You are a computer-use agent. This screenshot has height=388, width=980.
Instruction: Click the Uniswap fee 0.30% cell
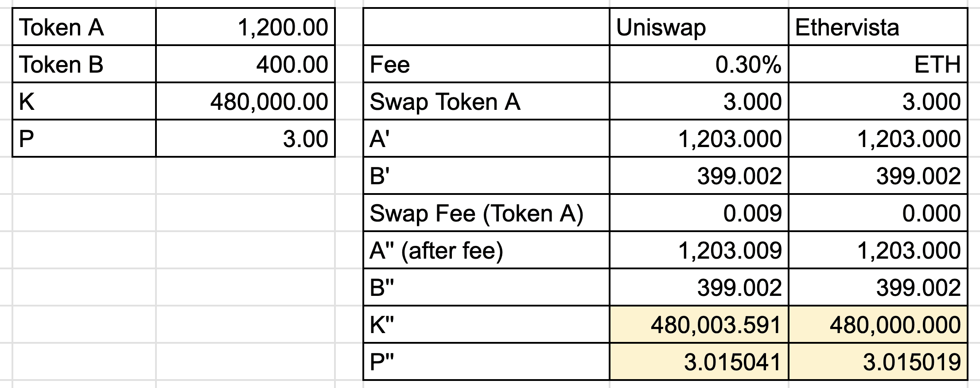pyautogui.click(x=699, y=65)
